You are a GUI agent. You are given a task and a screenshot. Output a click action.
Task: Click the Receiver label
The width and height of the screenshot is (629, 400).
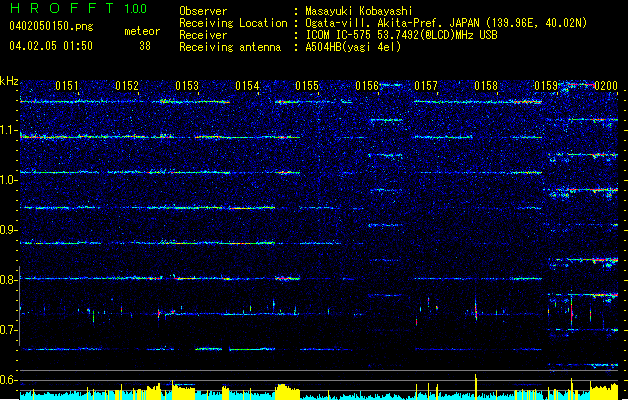tap(203, 35)
